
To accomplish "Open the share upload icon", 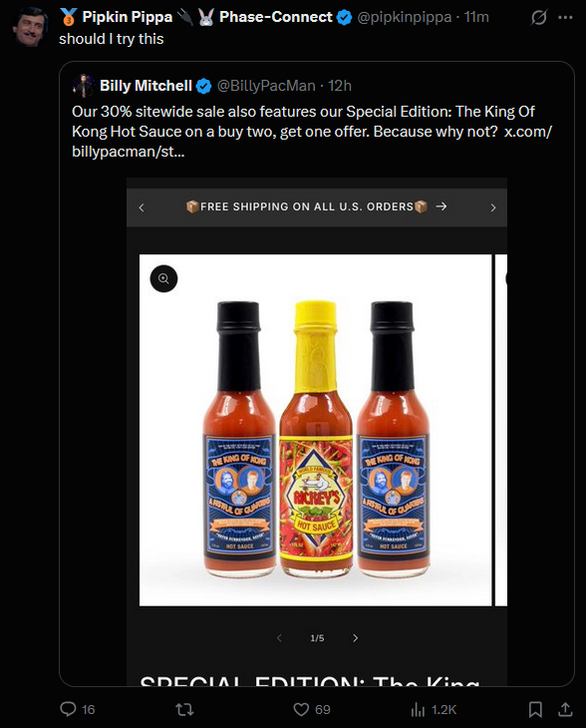I will [565, 709].
